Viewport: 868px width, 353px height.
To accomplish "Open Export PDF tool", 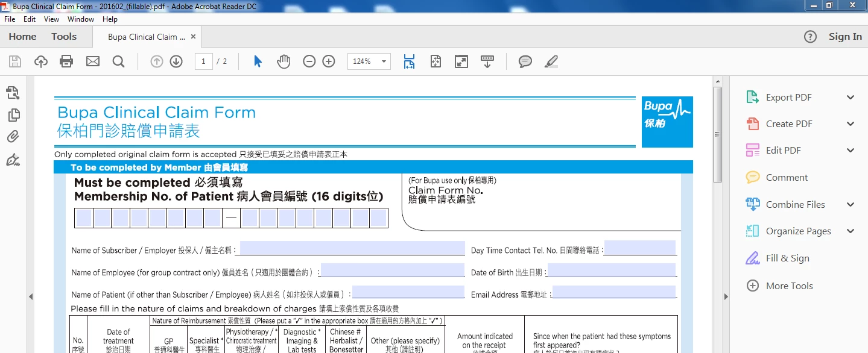I will [789, 98].
